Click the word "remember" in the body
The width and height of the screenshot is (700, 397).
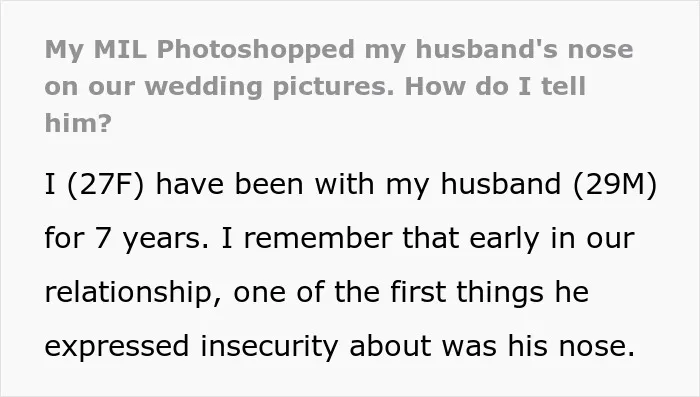[318, 238]
